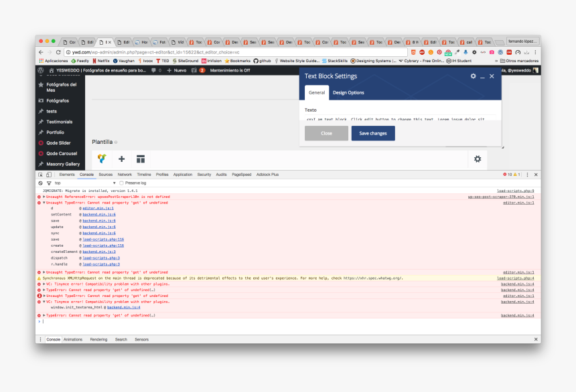576x392 pixels.
Task: Expand the ReferenceError wpseoPostScraperL10n message
Action: click(44, 197)
